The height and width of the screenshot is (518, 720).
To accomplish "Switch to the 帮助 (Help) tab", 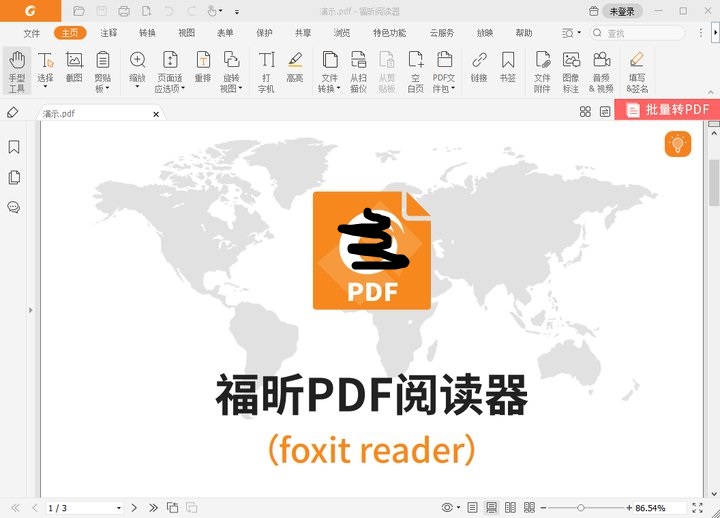I will 523,33.
